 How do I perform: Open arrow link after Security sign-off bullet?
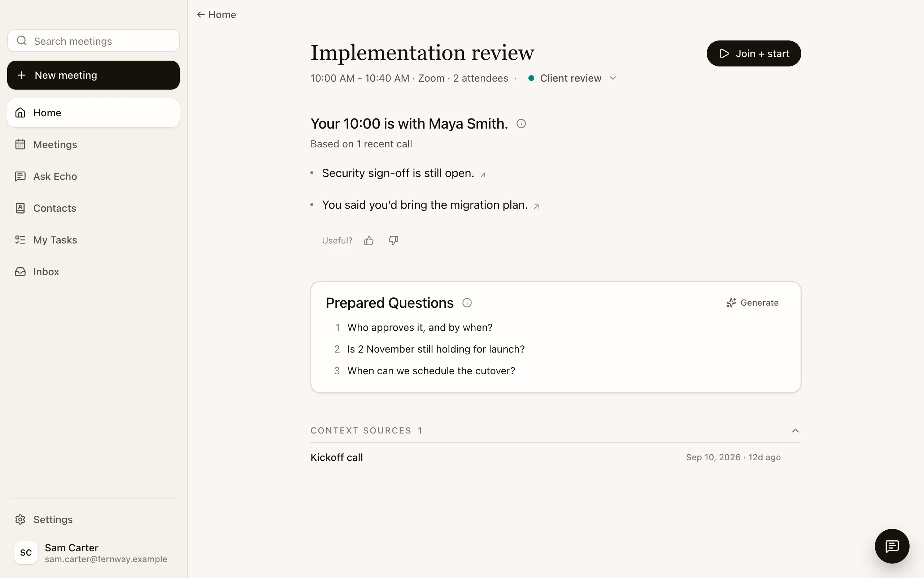coord(483,175)
